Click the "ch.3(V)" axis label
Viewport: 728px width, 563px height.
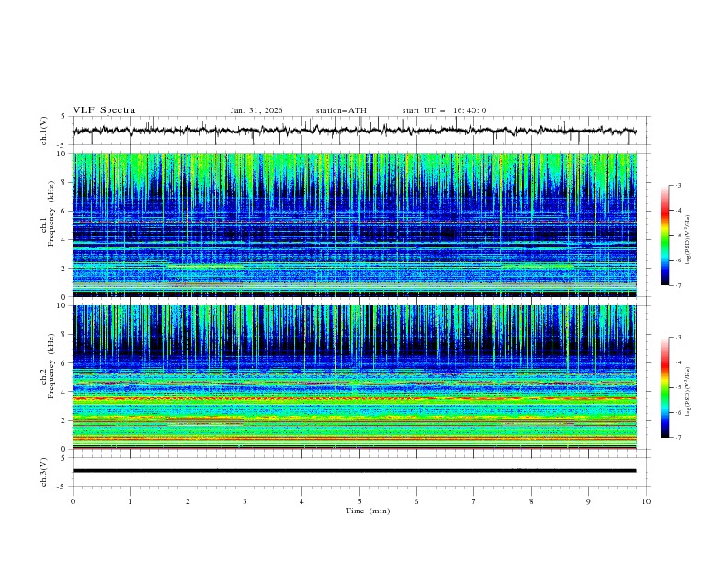tap(44, 472)
